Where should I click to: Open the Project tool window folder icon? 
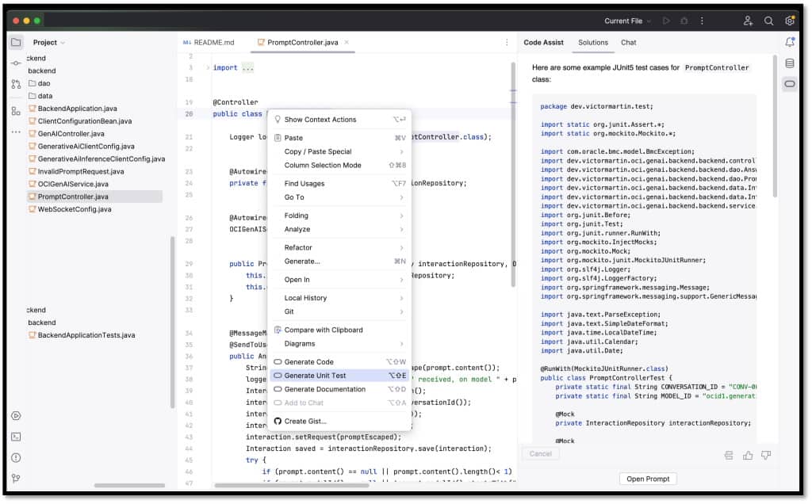point(17,42)
